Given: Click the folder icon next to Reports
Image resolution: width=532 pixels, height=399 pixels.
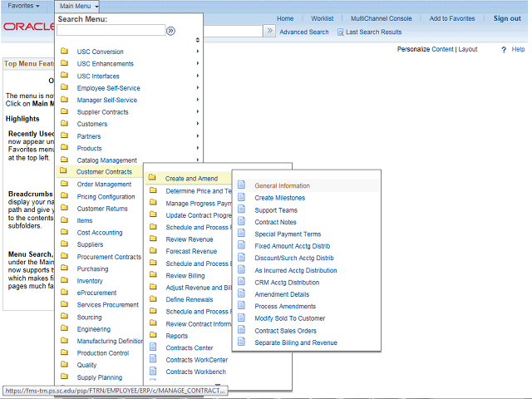Looking at the screenshot, I should (x=153, y=336).
